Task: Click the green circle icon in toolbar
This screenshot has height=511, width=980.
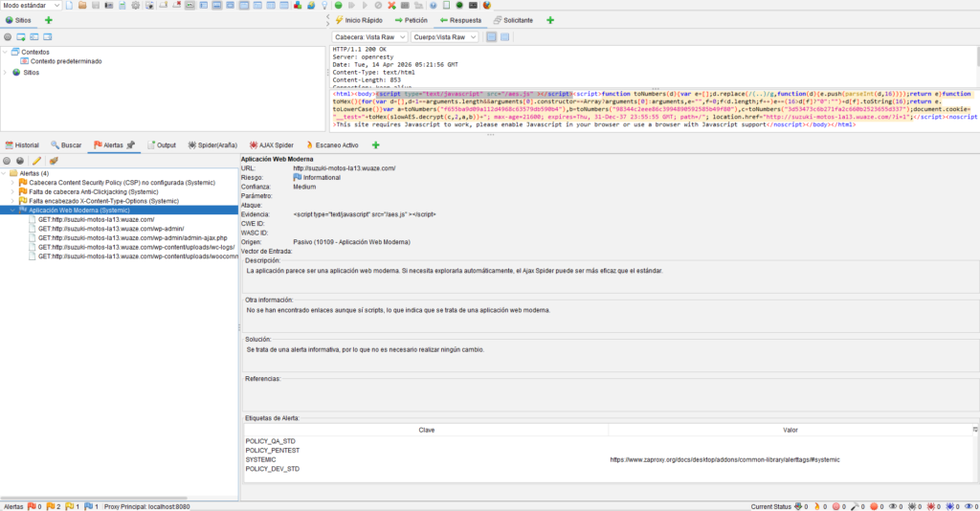Action: [x=338, y=5]
